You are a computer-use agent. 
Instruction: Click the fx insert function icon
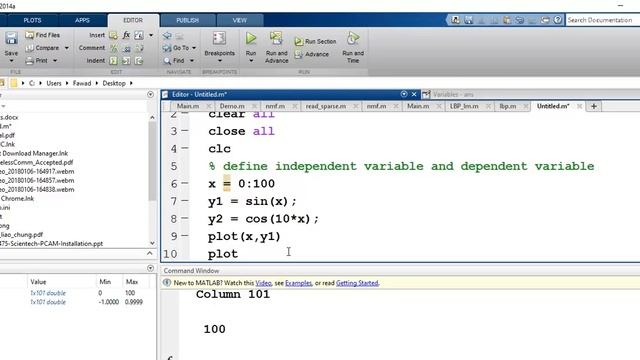point(126,35)
